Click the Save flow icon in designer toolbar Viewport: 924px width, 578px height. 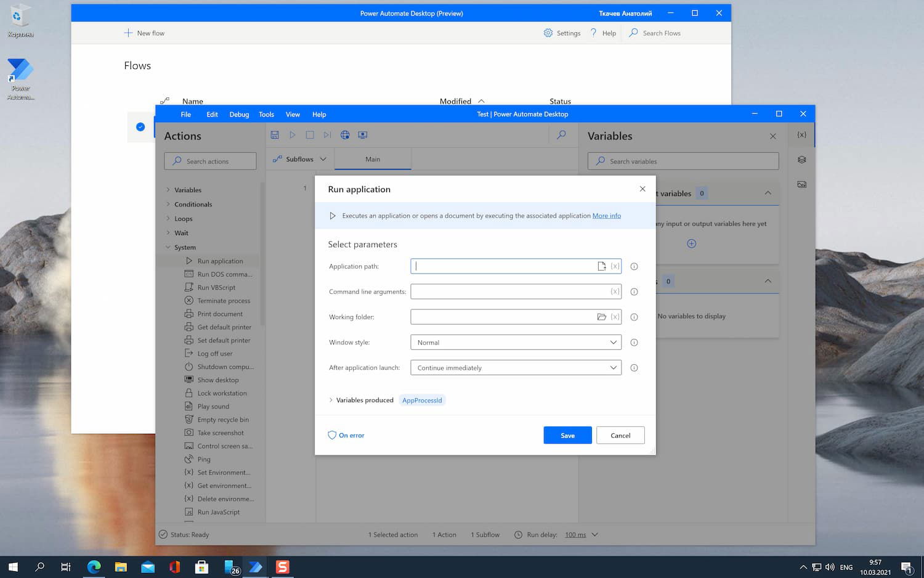(x=275, y=134)
